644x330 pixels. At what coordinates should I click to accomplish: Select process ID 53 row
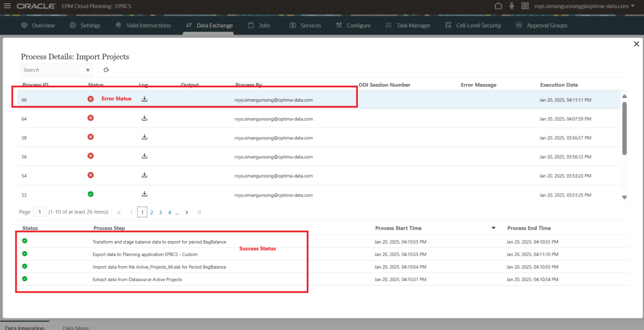319,194
